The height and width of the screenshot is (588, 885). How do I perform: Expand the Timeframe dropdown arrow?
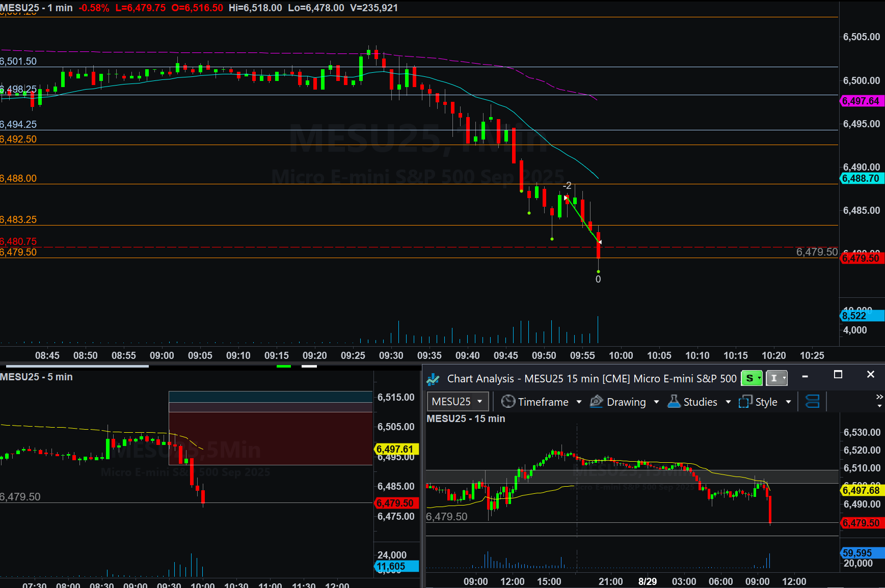coord(579,402)
